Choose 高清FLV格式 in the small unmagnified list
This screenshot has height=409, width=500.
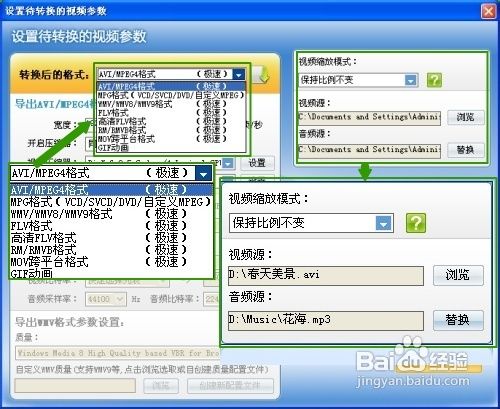171,121
